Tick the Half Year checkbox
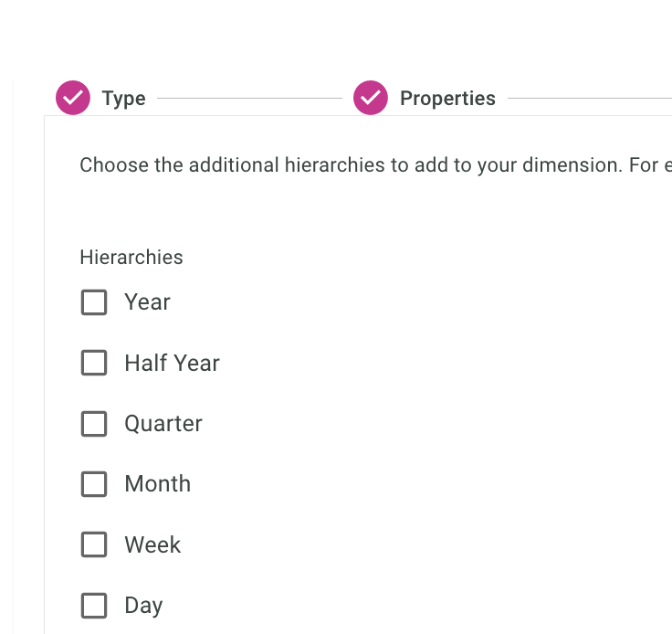Screen dimensions: 672x634 [94, 363]
